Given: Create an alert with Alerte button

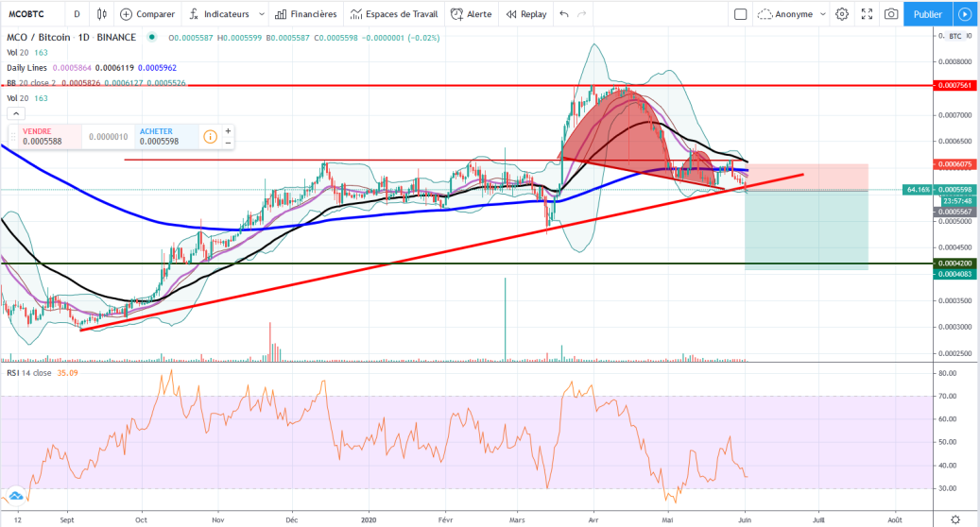Looking at the screenshot, I should tap(472, 14).
